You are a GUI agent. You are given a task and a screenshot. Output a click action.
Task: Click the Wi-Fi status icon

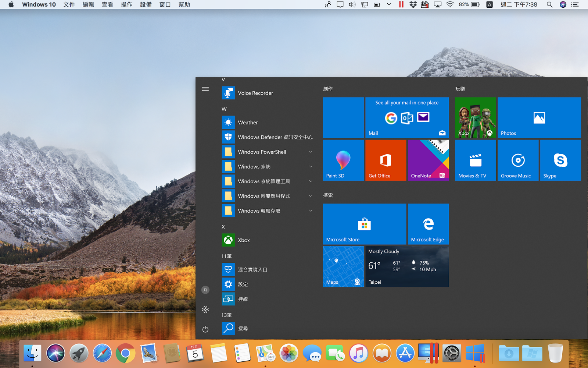pos(450,4)
